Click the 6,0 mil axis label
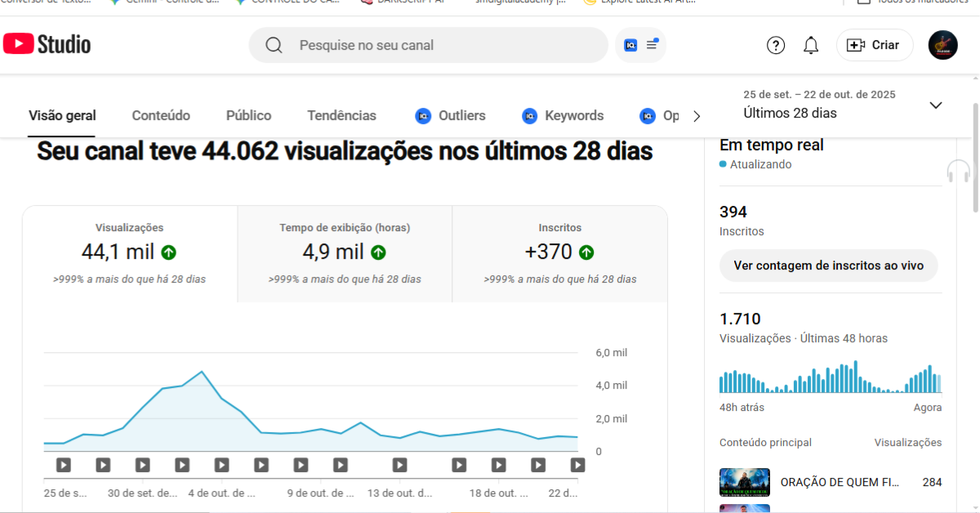980x513 pixels. click(612, 353)
